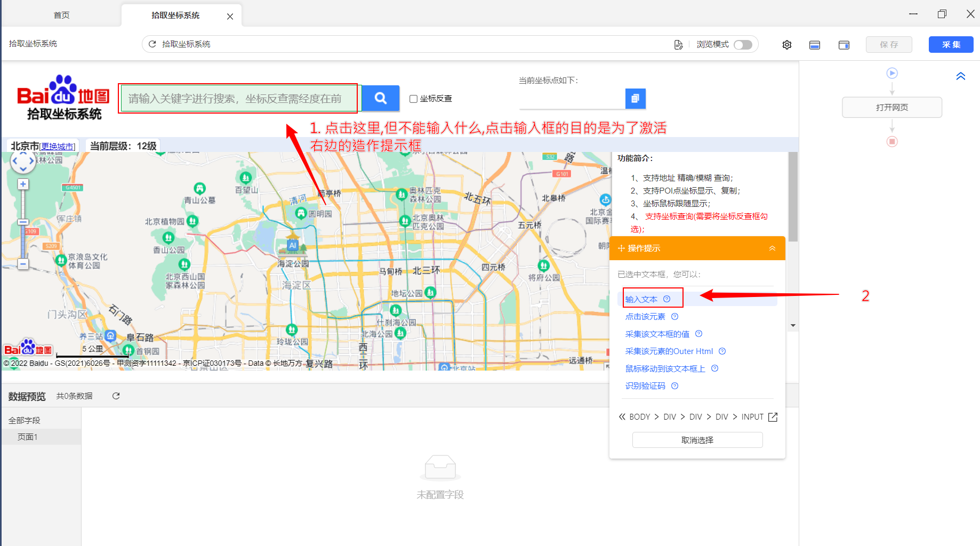
Task: Toggle the 浏览模式 browse mode switch
Action: 743,45
